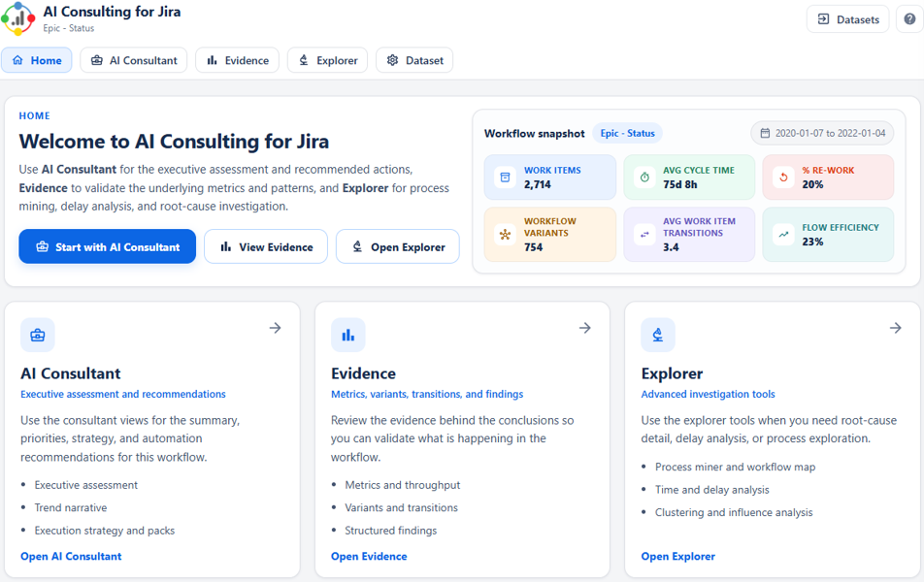Click the Work Items archive icon

(505, 178)
